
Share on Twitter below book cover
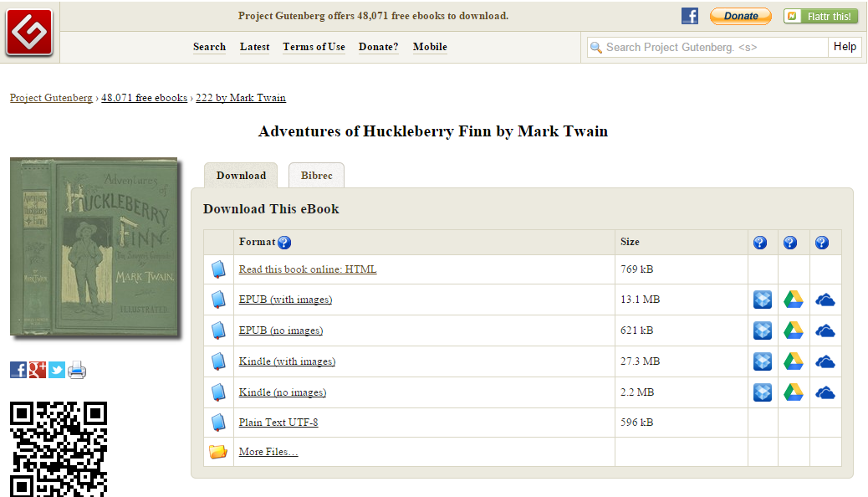(57, 370)
